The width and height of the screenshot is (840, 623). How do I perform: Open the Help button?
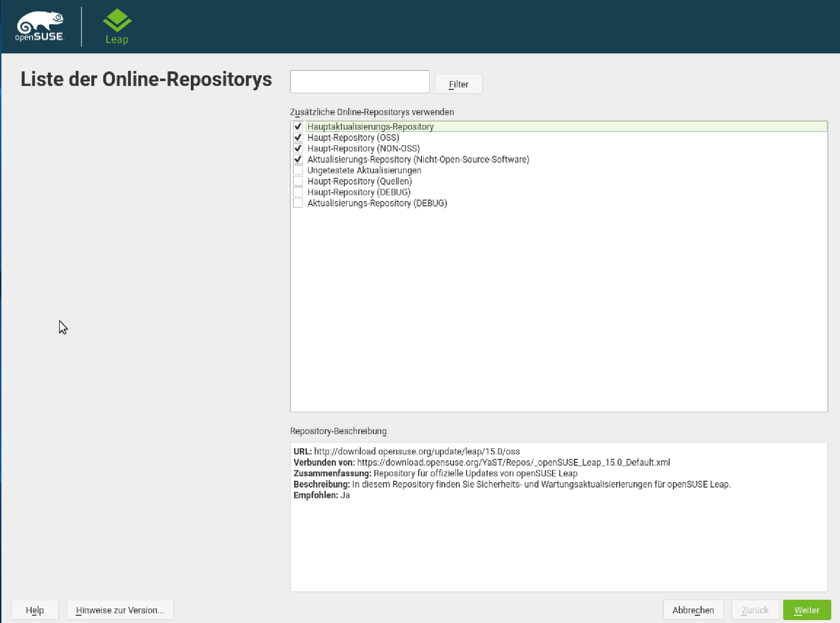[x=35, y=610]
